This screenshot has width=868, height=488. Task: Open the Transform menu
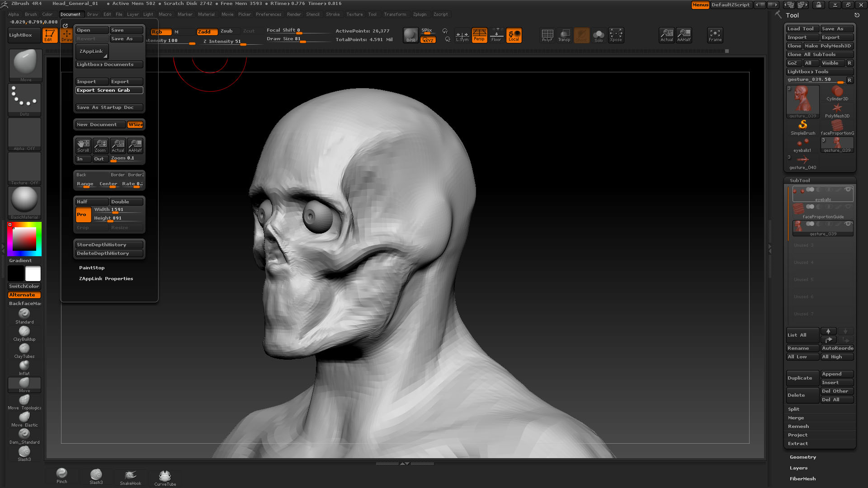pos(395,14)
